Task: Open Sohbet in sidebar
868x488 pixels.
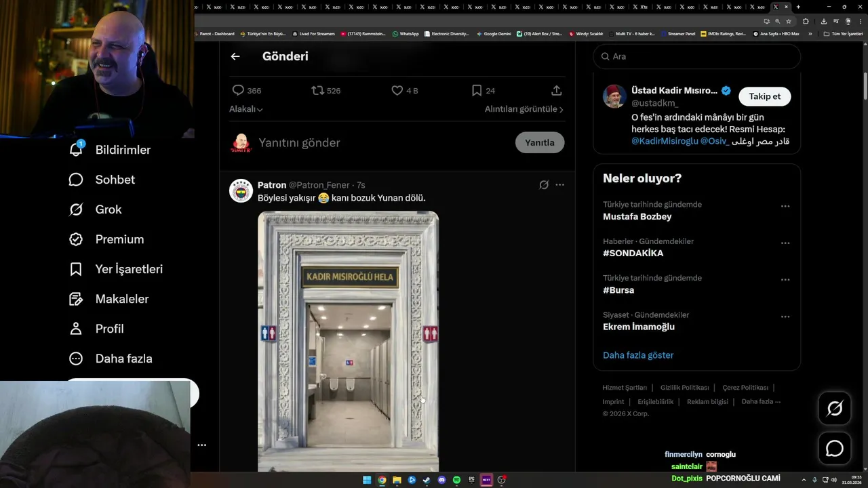Action: 102,180
